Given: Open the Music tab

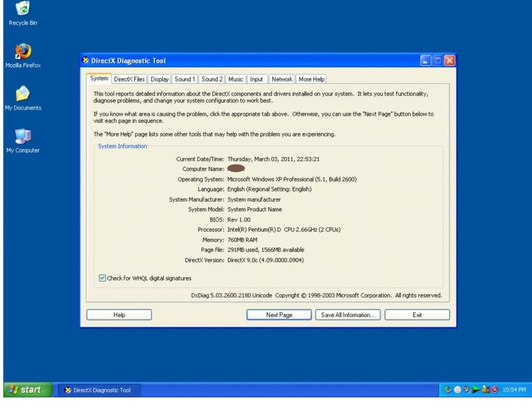Looking at the screenshot, I should [236, 79].
